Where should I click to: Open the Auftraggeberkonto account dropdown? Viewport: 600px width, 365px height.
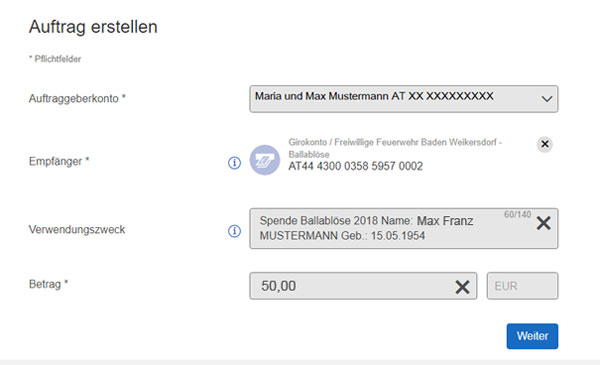click(x=404, y=99)
